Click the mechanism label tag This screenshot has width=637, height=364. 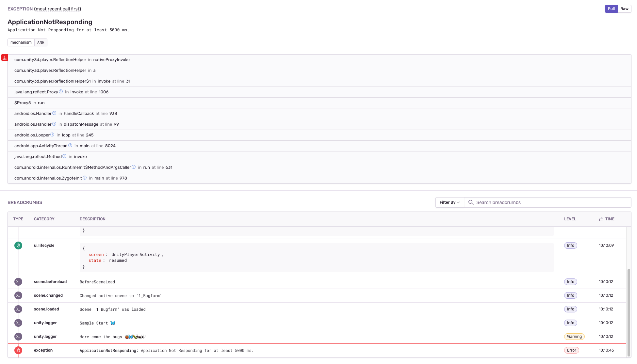(x=21, y=42)
